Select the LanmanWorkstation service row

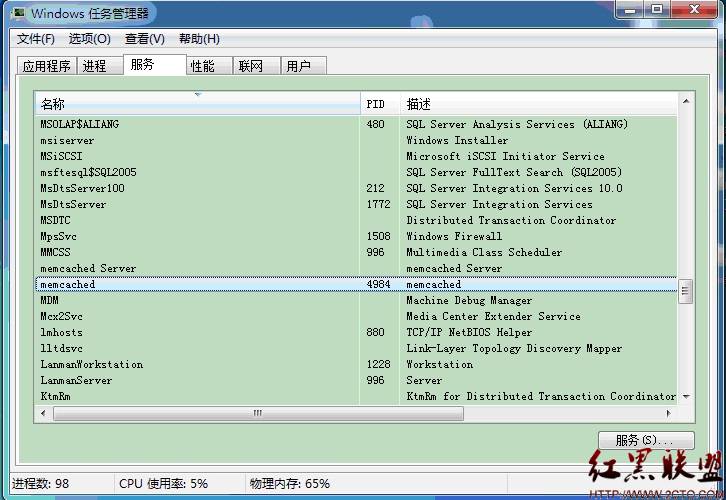(356, 364)
